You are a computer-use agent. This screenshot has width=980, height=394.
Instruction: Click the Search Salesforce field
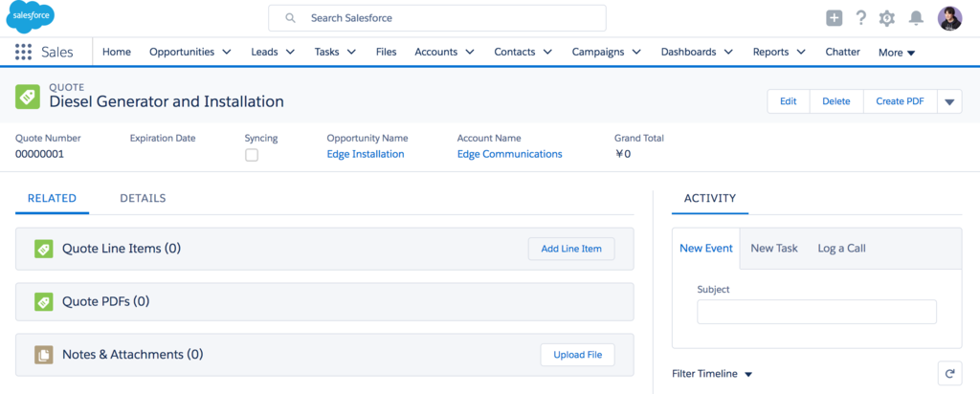436,18
